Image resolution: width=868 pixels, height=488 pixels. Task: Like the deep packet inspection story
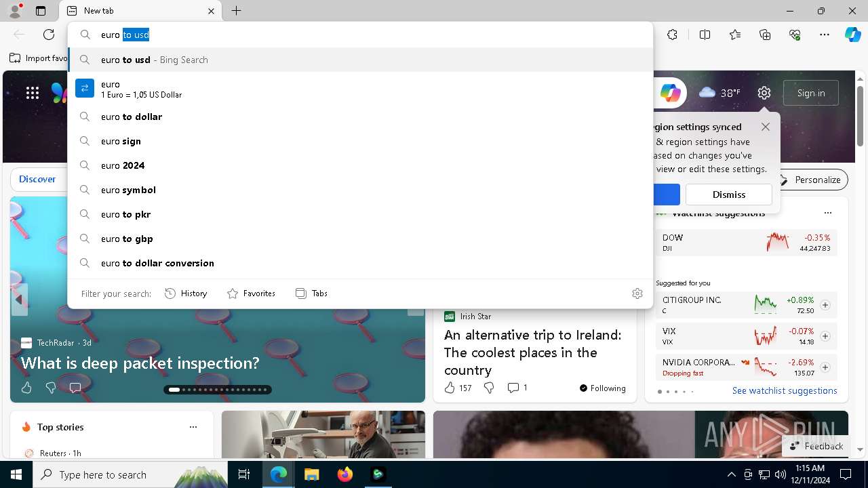pos(26,388)
